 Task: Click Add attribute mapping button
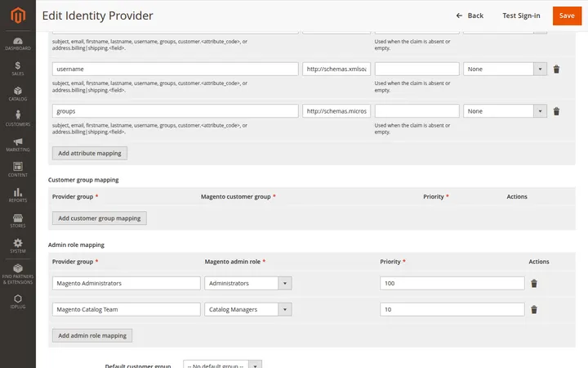[90, 153]
